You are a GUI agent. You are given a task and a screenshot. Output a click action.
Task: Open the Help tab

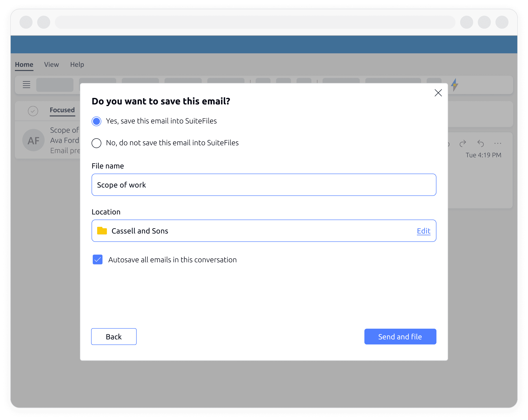[77, 65]
